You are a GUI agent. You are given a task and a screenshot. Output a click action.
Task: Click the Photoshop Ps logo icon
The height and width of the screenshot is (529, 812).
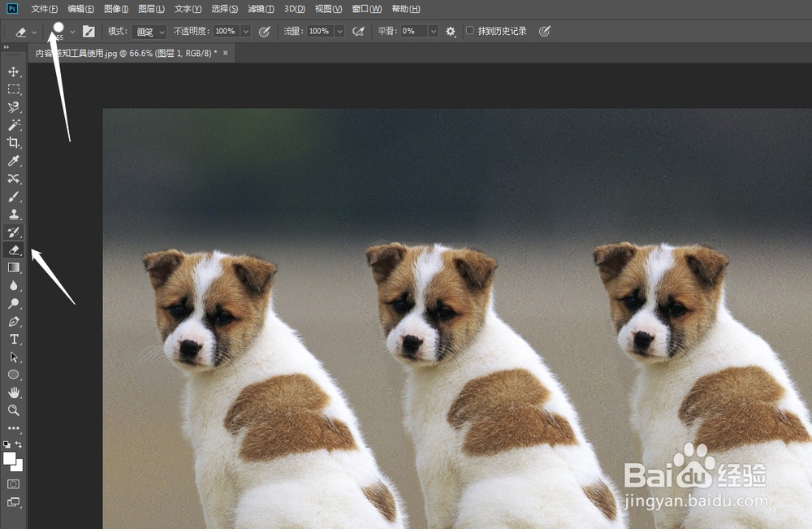(x=12, y=8)
